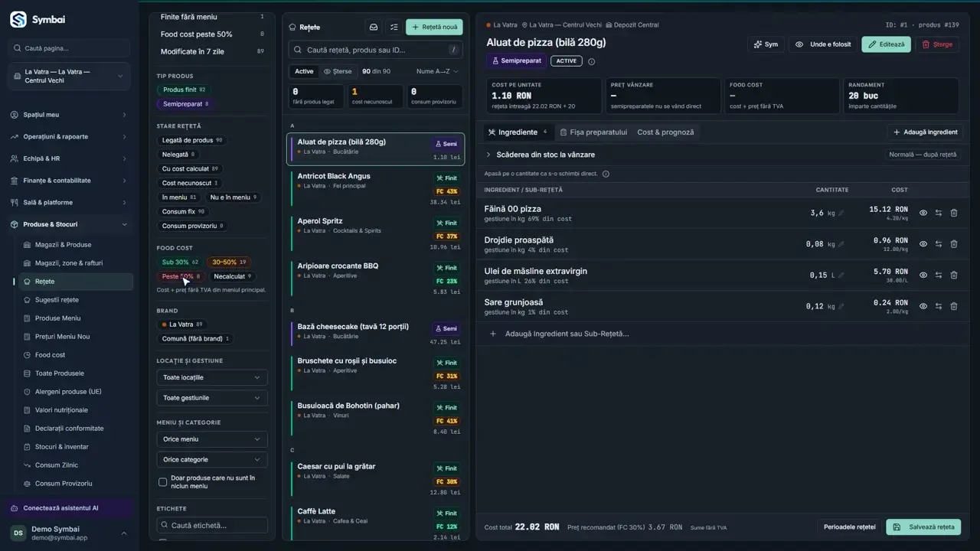Screen dimensions: 980x551
Task: Click the Symbai logo
Action: 18,20
